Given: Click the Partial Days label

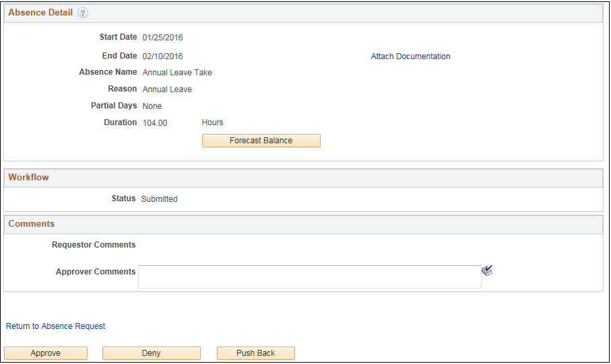Looking at the screenshot, I should pos(114,106).
